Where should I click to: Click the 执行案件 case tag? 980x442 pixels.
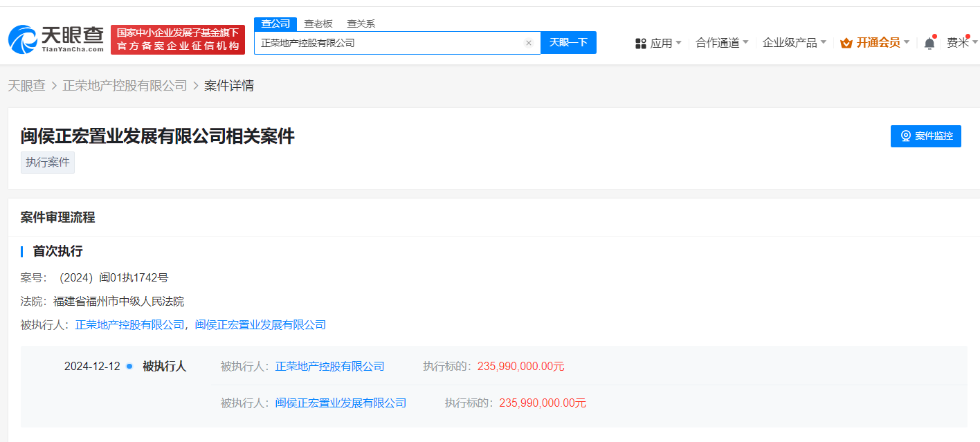pos(47,162)
